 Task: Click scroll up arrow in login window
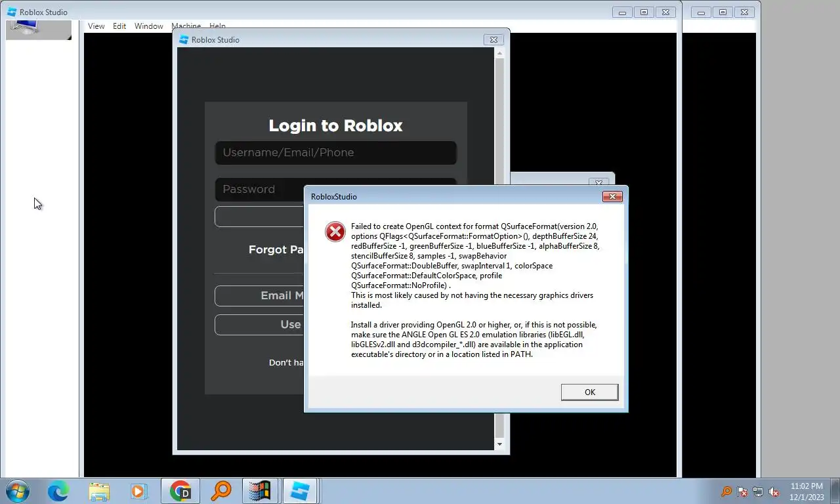[x=499, y=53]
